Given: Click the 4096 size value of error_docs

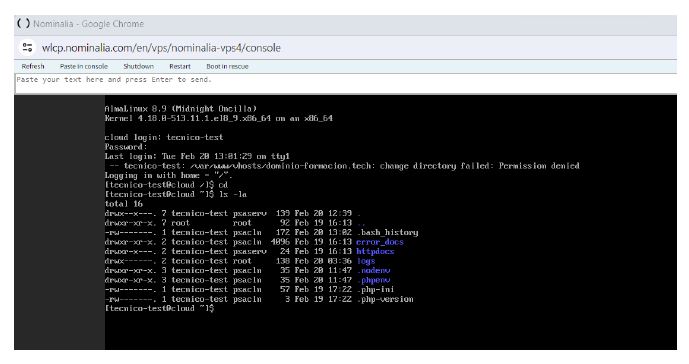Looking at the screenshot, I should [280, 242].
